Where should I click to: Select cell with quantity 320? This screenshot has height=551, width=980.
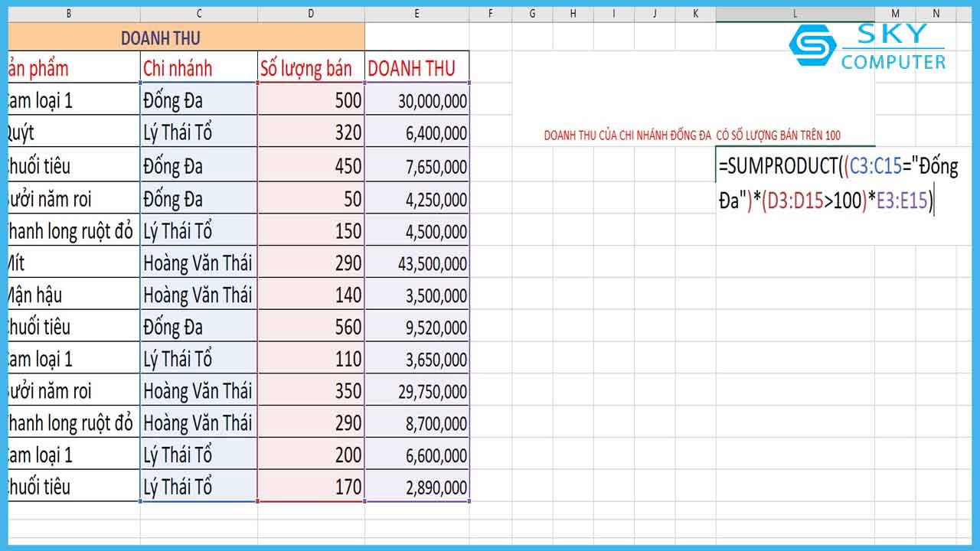pos(311,132)
